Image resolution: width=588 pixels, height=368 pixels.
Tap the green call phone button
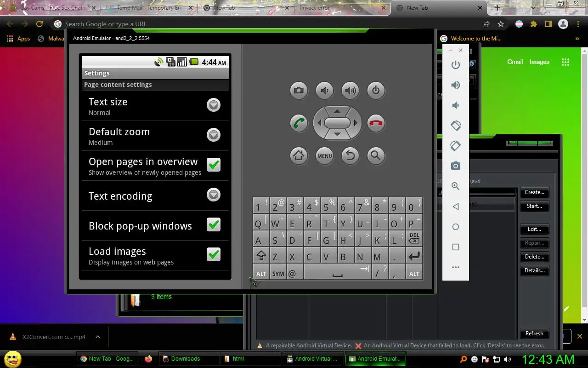(x=299, y=123)
